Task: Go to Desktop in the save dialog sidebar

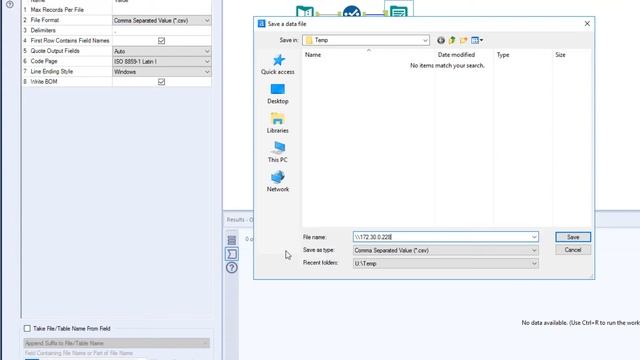Action: tap(278, 94)
